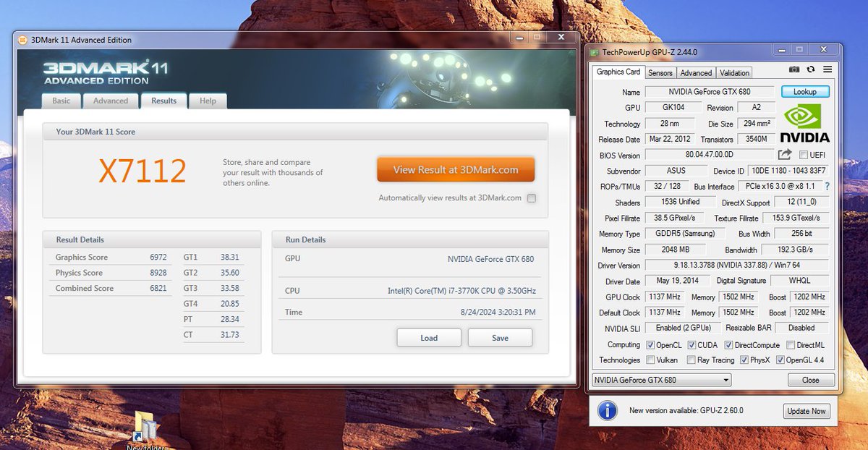Switch to the Basic tab
The width and height of the screenshot is (868, 450).
(x=61, y=101)
